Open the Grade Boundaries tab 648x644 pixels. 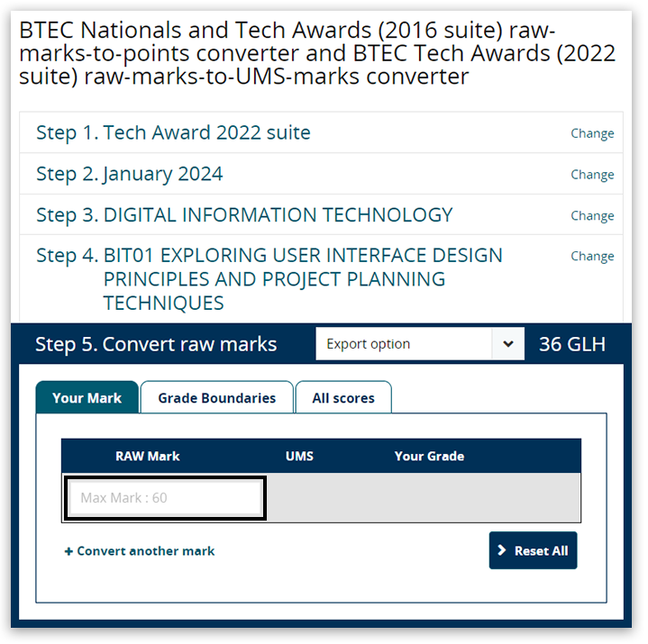216,398
